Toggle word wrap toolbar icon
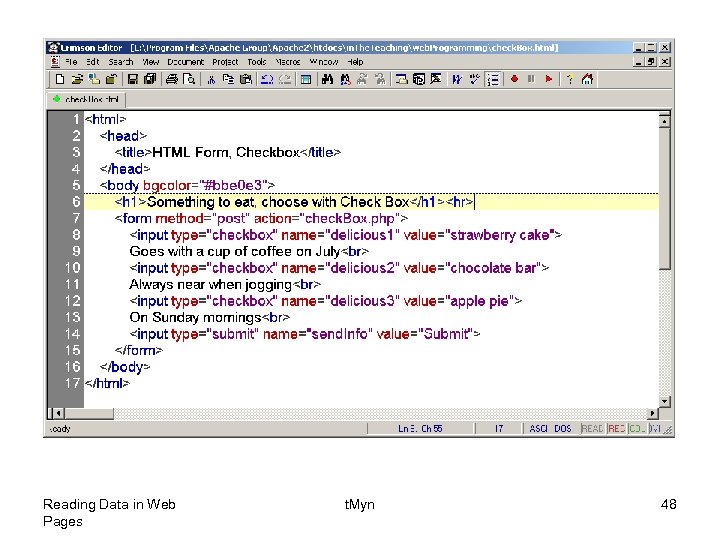Screen dimensions: 720x540 coord(457,79)
